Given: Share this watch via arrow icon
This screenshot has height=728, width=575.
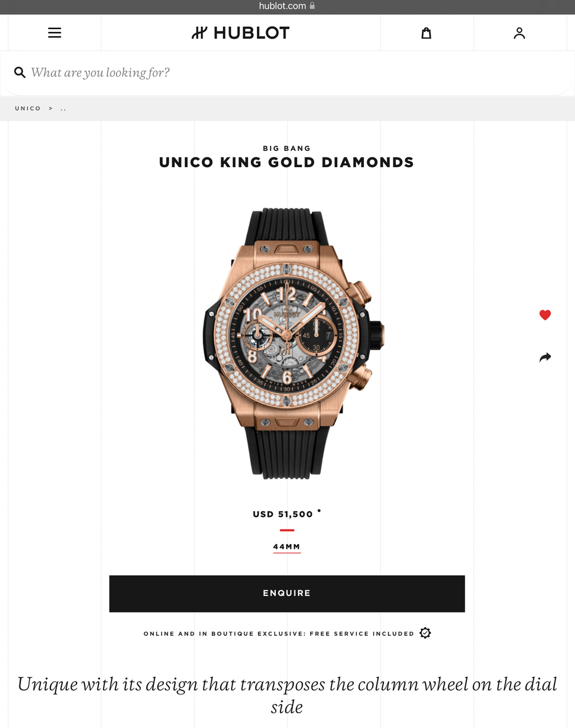Looking at the screenshot, I should click(545, 357).
